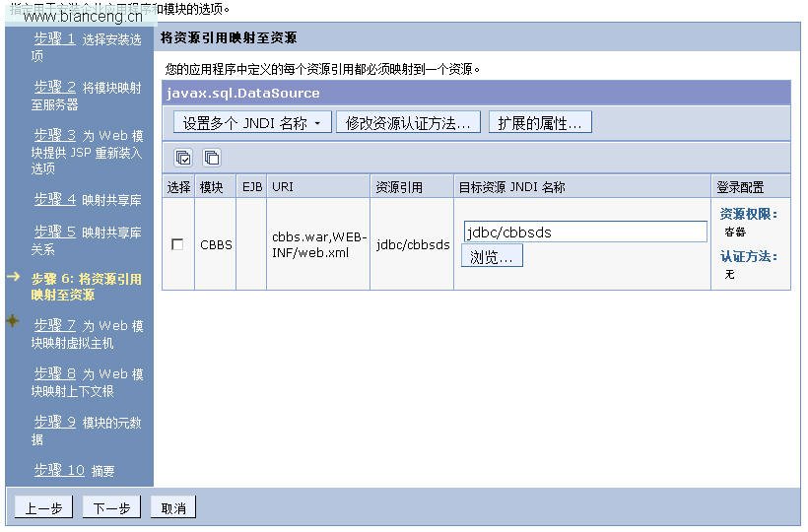
Task: Click the 认证方法 label
Action: click(748, 256)
